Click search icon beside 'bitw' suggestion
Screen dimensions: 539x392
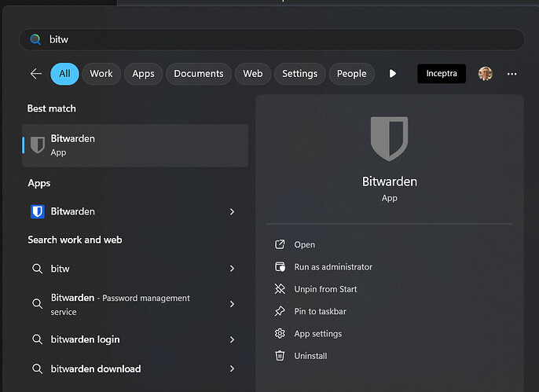(x=37, y=269)
